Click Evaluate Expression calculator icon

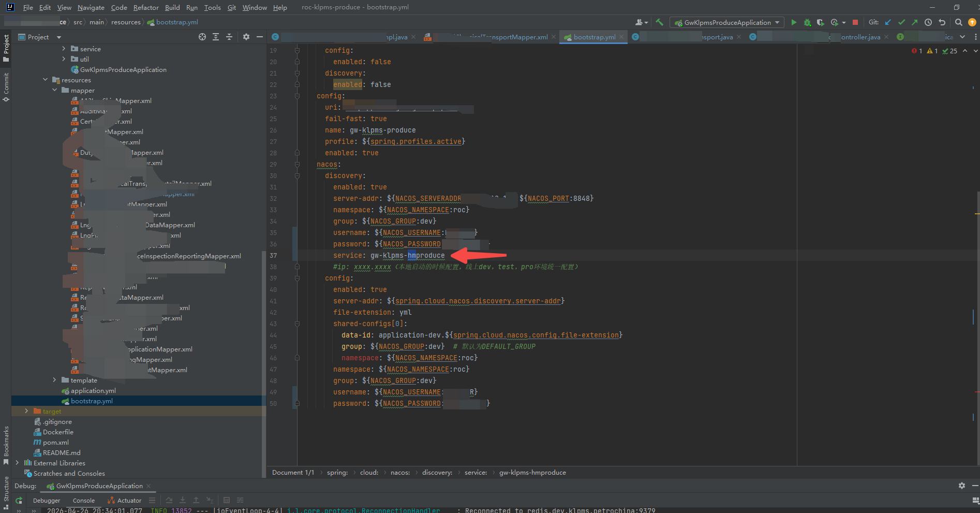coord(227,500)
